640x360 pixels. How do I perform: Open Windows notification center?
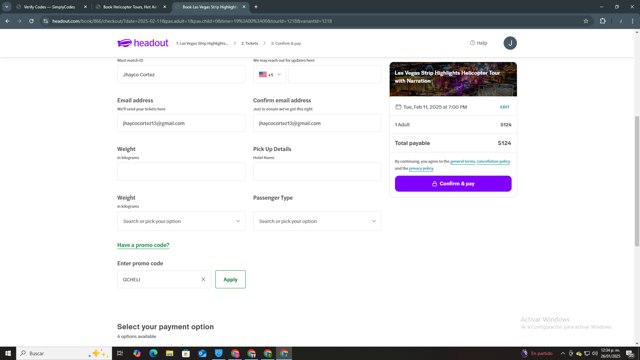click(630, 353)
